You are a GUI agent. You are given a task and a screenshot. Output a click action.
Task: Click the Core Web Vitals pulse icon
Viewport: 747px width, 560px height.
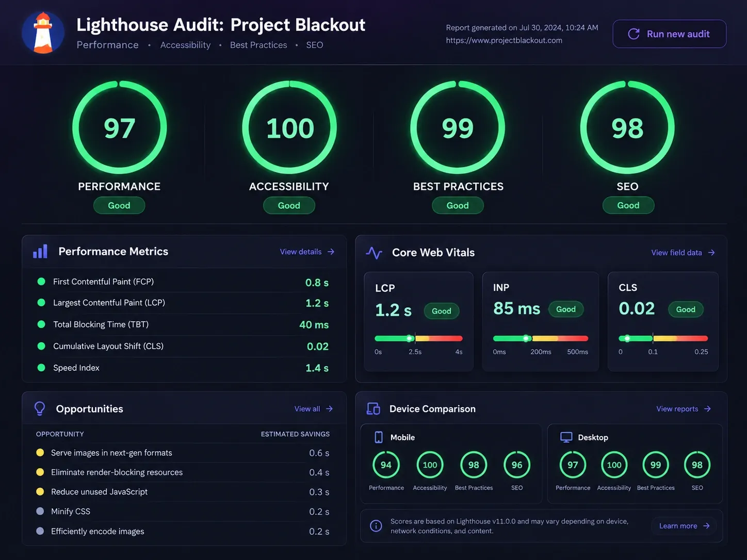coord(374,253)
